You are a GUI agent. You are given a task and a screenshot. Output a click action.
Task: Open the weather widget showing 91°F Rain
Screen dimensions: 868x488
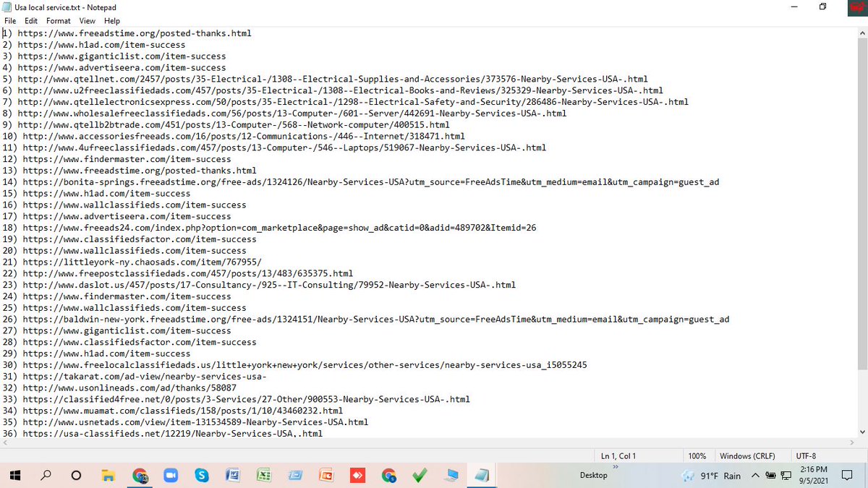(712, 476)
